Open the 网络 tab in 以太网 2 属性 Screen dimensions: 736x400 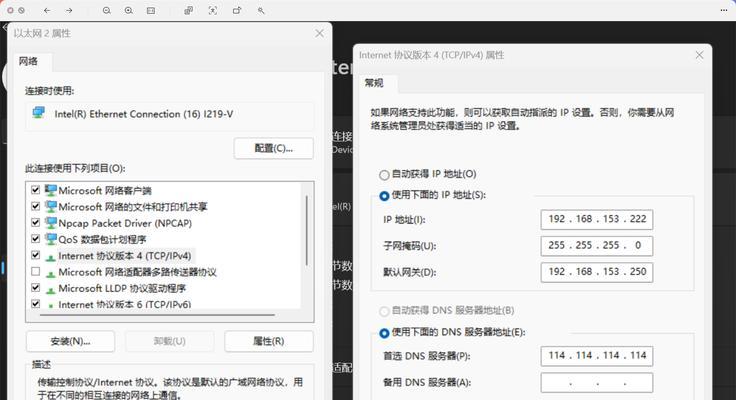[x=28, y=61]
